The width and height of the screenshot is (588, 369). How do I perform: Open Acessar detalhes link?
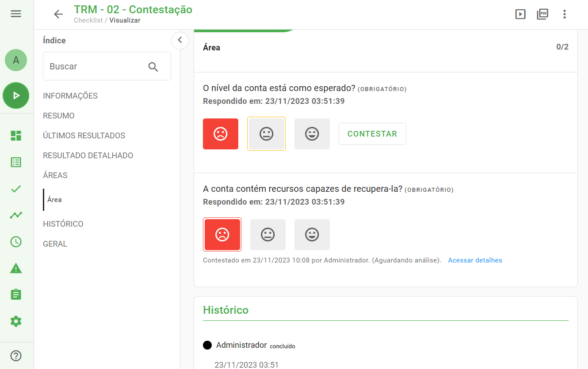tap(475, 260)
